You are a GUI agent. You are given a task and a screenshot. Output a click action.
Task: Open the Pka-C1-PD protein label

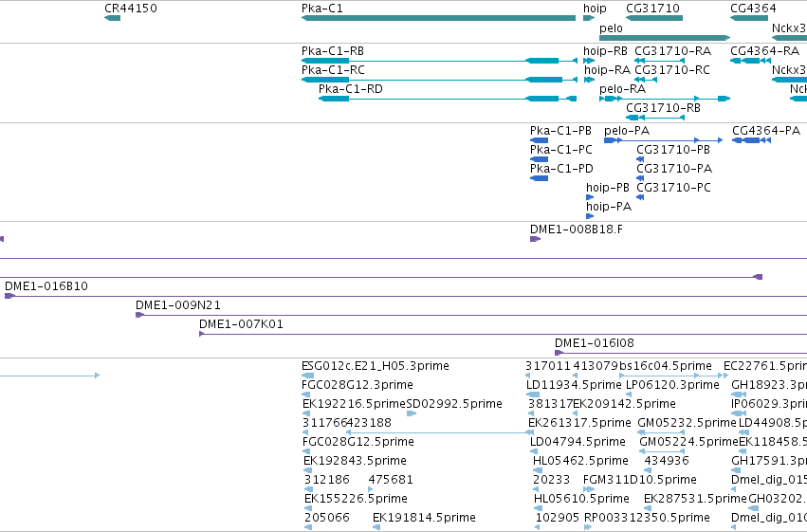tap(561, 169)
